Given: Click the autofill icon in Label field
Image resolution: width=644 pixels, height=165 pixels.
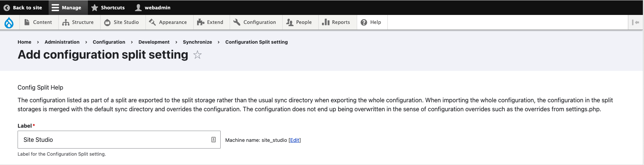Looking at the screenshot, I should click(x=214, y=140).
